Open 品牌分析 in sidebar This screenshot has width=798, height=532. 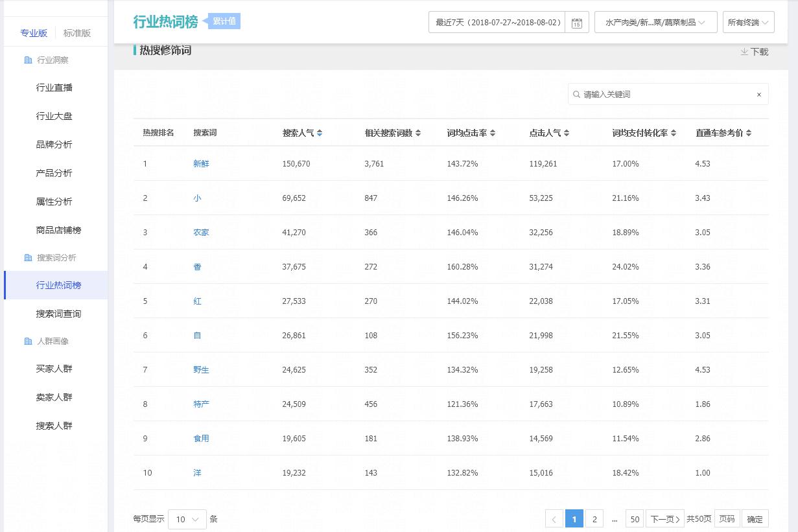(x=54, y=145)
